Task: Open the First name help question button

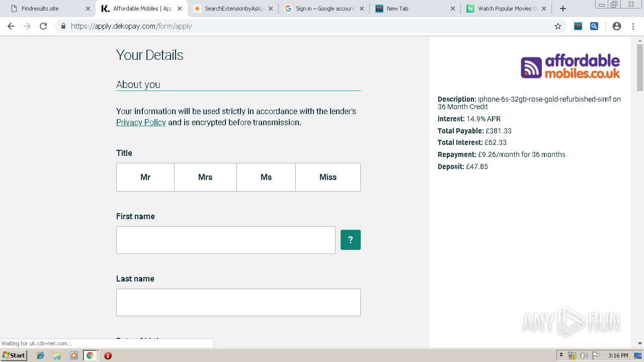Action: (351, 240)
